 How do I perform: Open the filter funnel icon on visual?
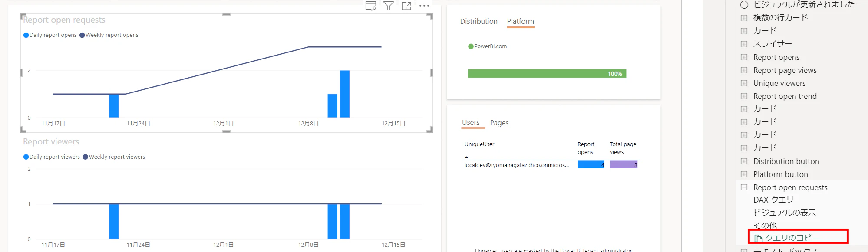pyautogui.click(x=389, y=6)
